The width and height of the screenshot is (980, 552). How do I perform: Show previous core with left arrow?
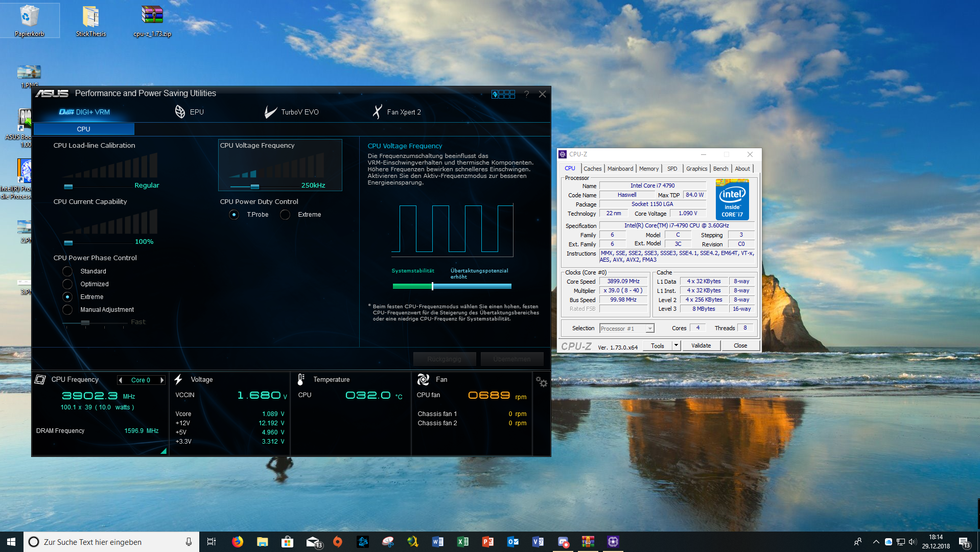click(121, 380)
